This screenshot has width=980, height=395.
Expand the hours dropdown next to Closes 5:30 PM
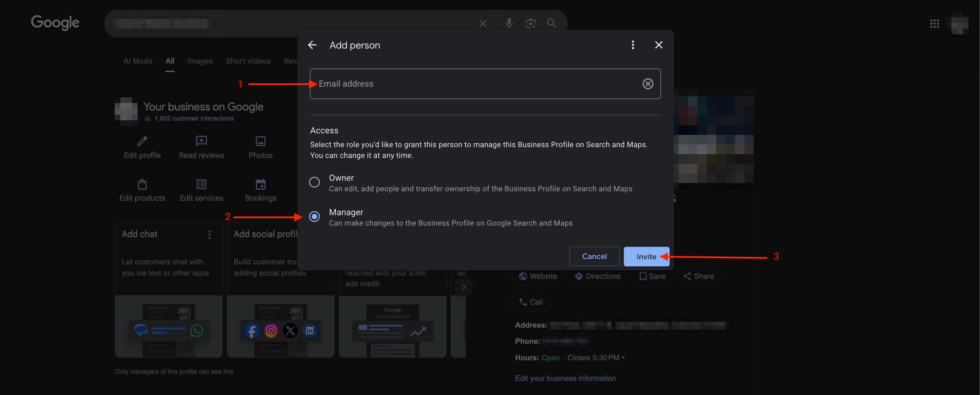click(623, 358)
